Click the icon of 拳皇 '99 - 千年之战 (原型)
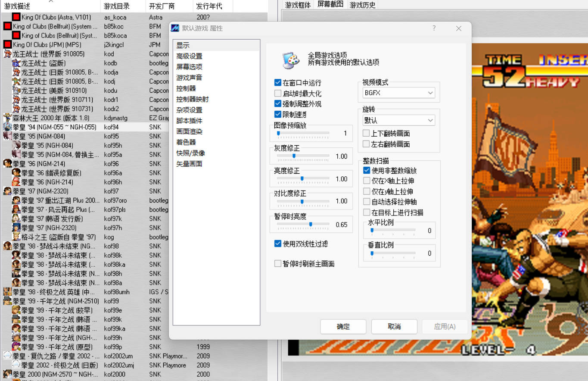Screen dimensions: 588x381 (x=16, y=347)
